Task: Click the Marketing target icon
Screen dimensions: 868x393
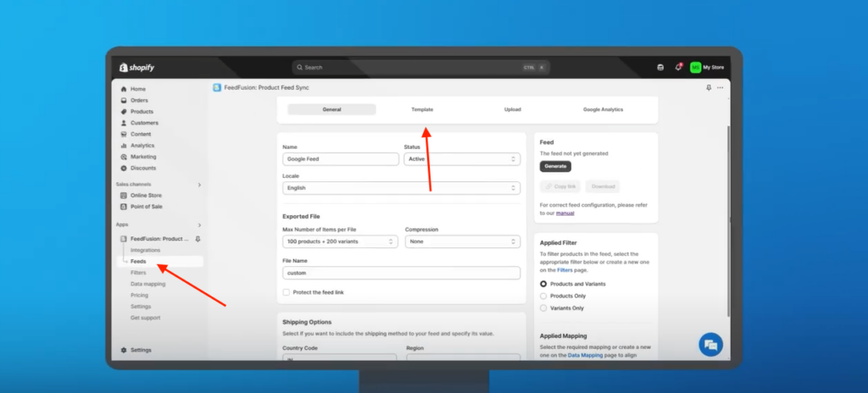Action: point(124,157)
